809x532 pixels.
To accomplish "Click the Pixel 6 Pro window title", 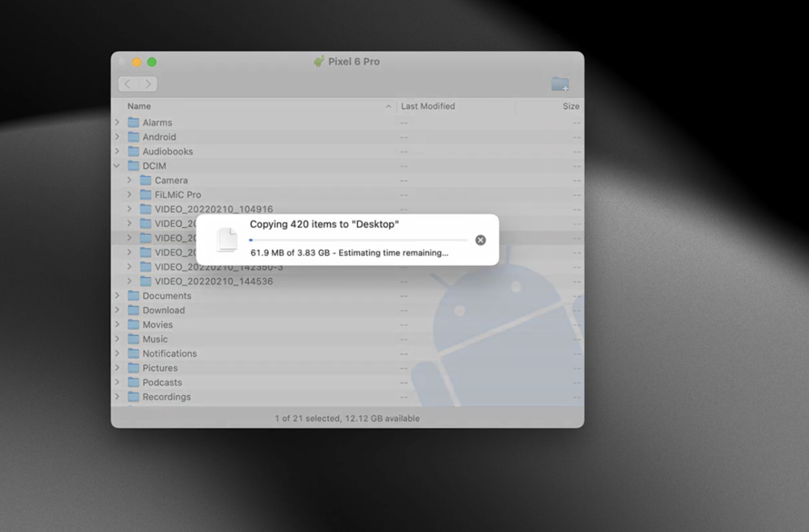I will [354, 61].
